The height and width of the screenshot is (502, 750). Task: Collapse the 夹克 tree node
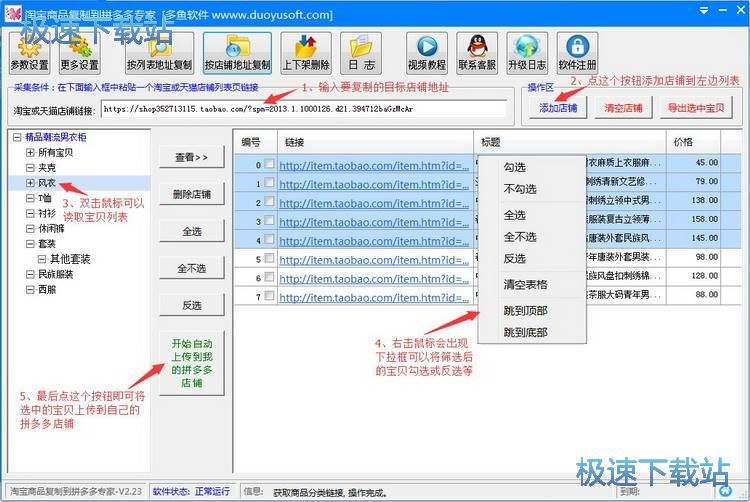pos(30,168)
